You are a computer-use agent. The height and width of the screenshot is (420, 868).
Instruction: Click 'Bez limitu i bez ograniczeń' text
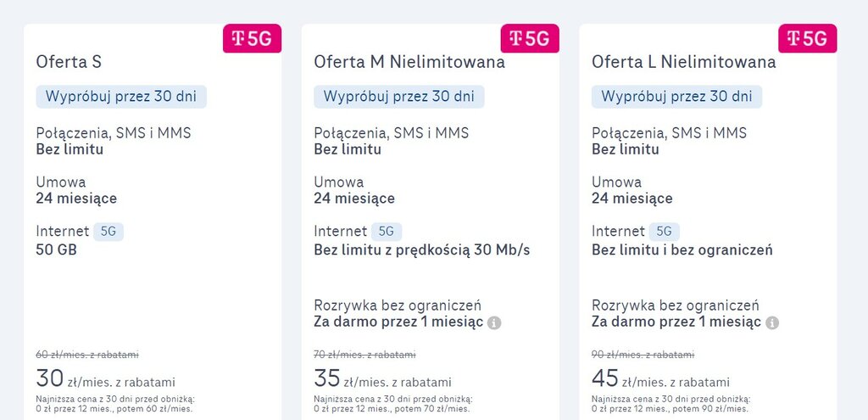682,250
